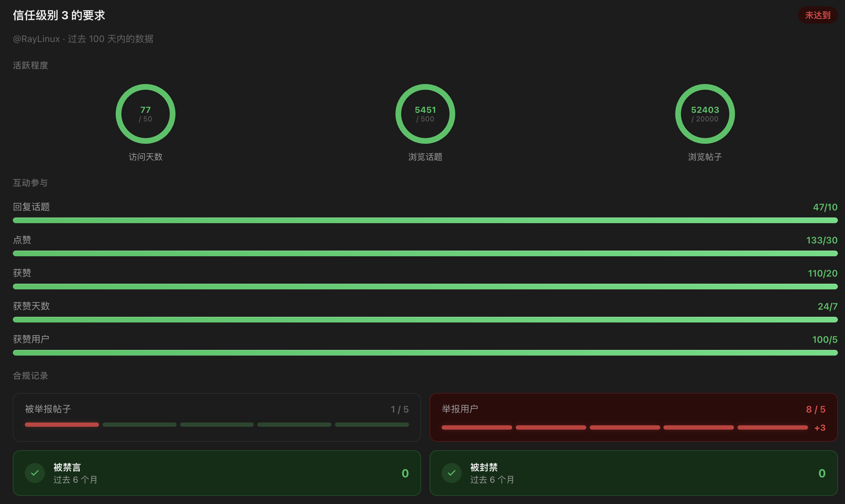Click the 获赞 row label
Screen dimensions: 845x504
coord(22,273)
